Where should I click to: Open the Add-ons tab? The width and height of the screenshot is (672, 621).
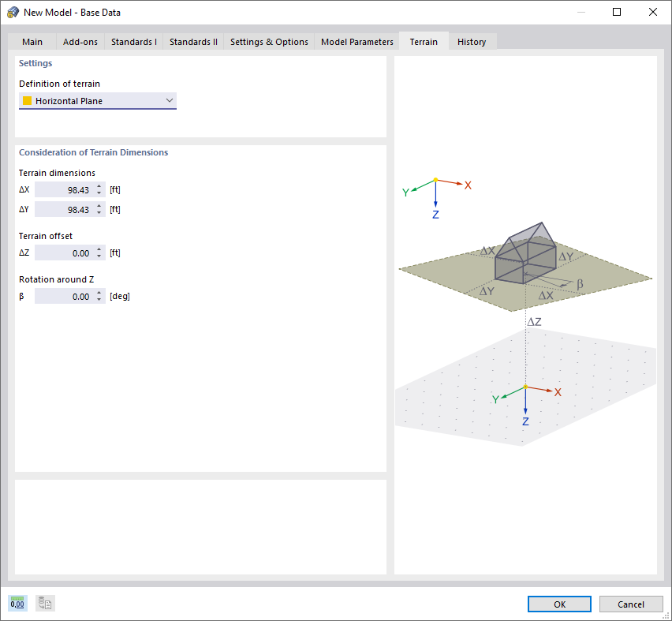(80, 41)
